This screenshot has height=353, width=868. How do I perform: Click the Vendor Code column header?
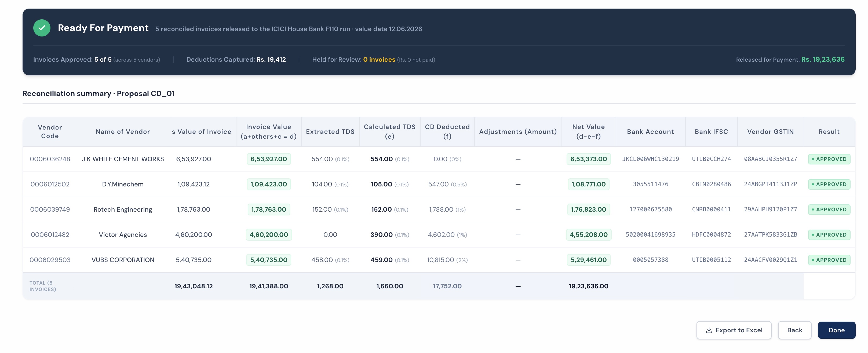click(50, 132)
